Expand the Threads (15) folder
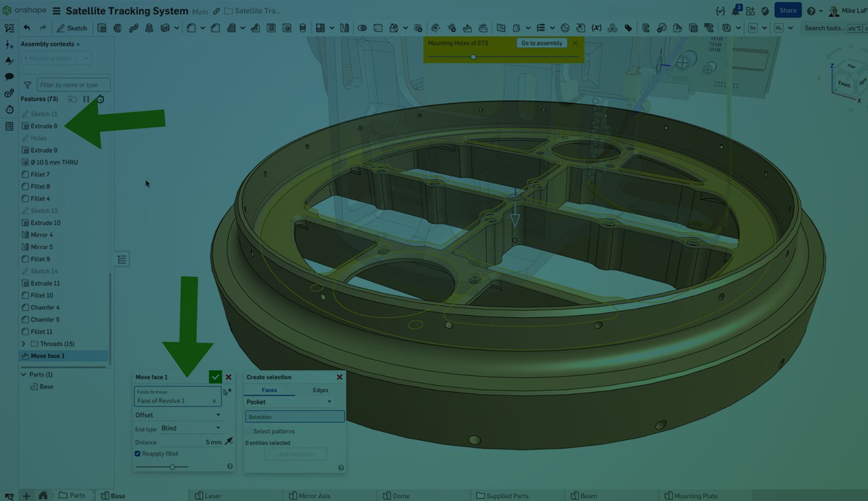The height and width of the screenshot is (501, 868). [23, 344]
